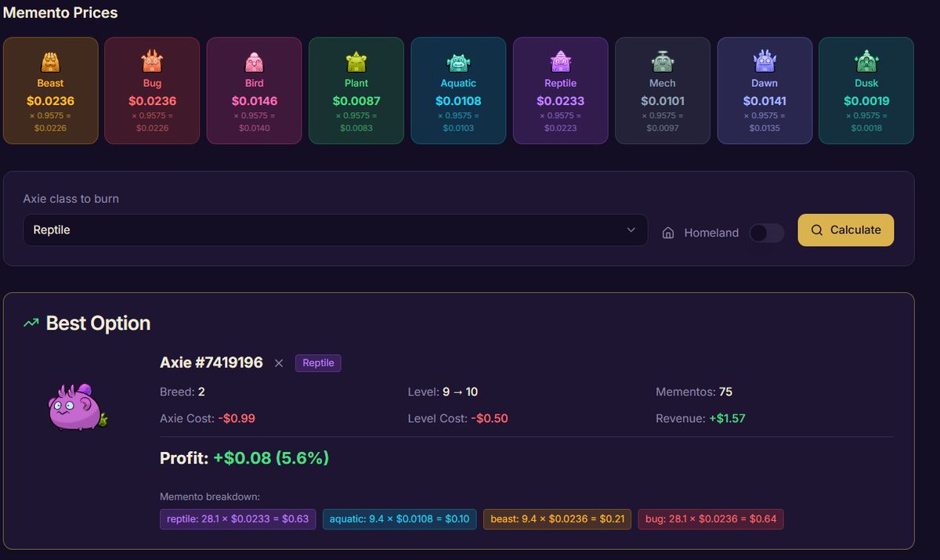Click the × icon next to Axie #7419196
This screenshot has width=940, height=560.
tap(279, 363)
